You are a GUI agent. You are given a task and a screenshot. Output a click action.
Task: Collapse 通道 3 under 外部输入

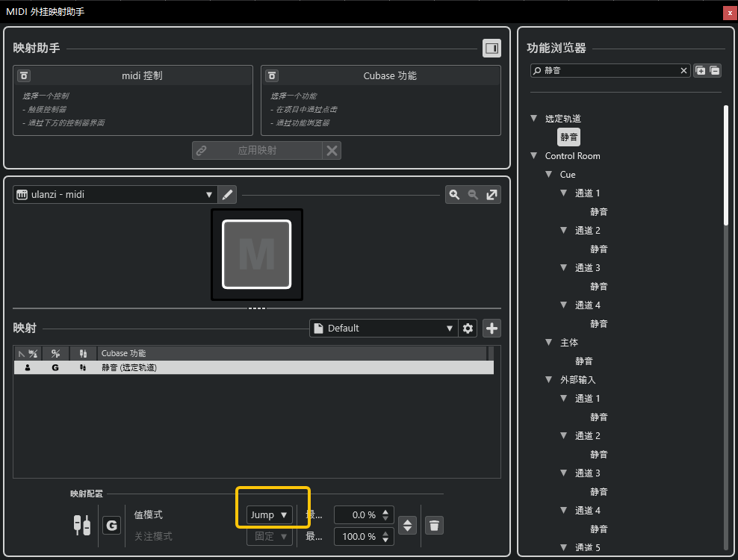click(564, 473)
